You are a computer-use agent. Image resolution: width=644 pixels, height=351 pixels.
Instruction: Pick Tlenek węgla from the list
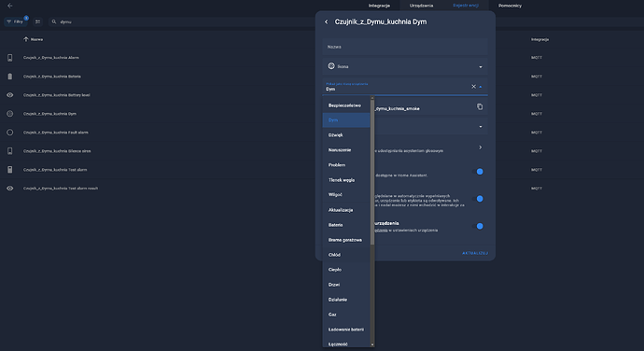(346, 180)
